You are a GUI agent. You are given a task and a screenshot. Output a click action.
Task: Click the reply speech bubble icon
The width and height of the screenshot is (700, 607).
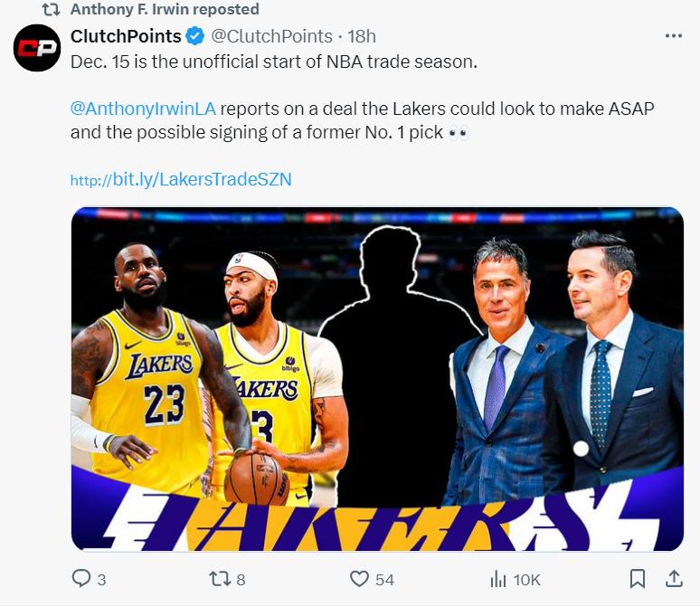[x=81, y=579]
